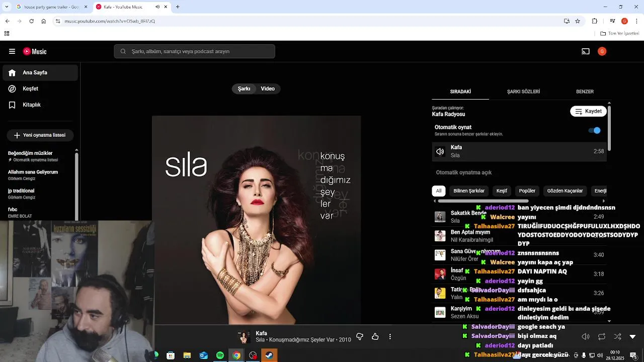Open Beğendiğim müzikler playlist
This screenshot has width=644, height=362.
point(39,156)
